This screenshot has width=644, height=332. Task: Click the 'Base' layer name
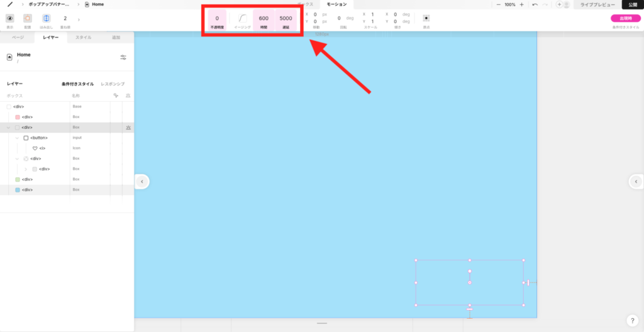click(x=77, y=106)
